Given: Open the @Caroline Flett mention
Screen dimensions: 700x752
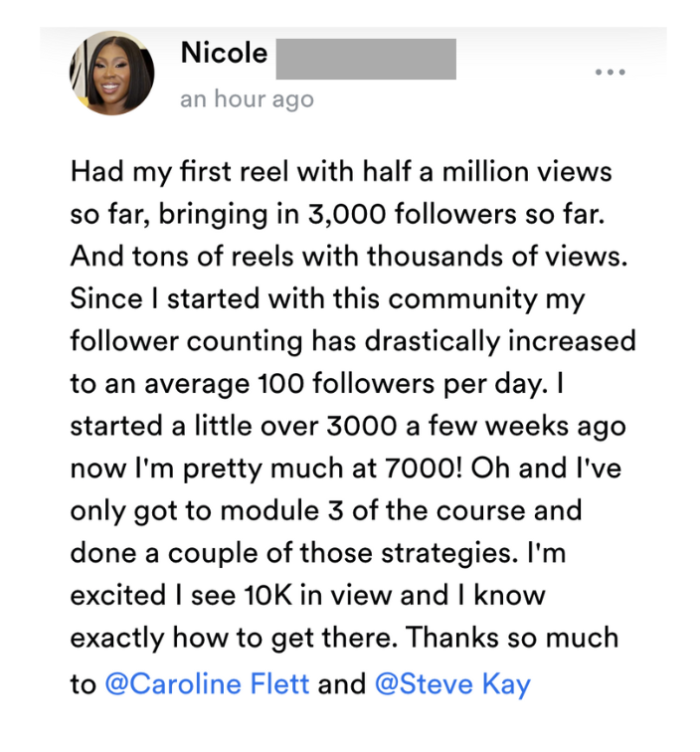Looking at the screenshot, I should click(x=207, y=684).
